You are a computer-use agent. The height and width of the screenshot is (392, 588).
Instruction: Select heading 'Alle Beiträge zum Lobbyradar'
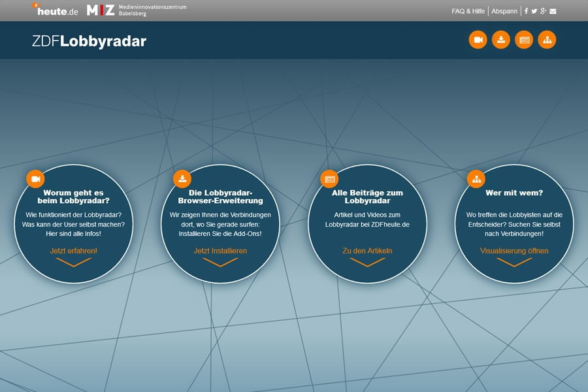click(x=367, y=197)
